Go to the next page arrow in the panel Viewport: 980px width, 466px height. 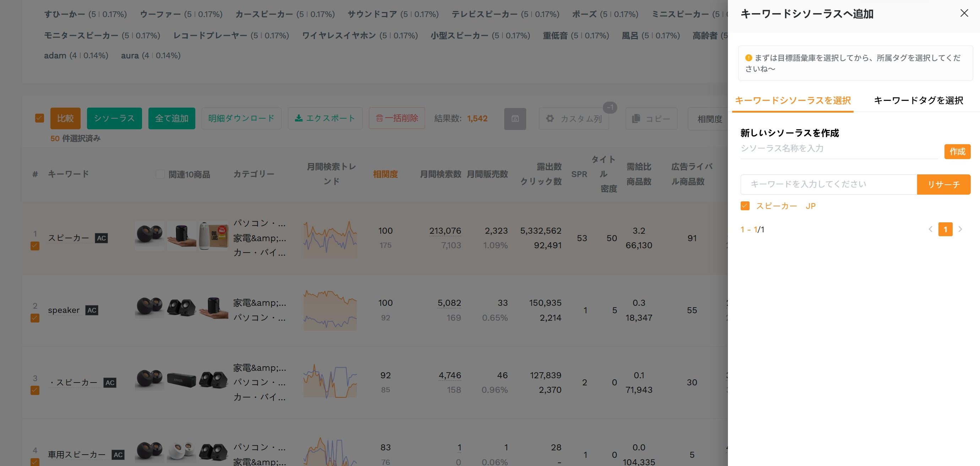960,229
